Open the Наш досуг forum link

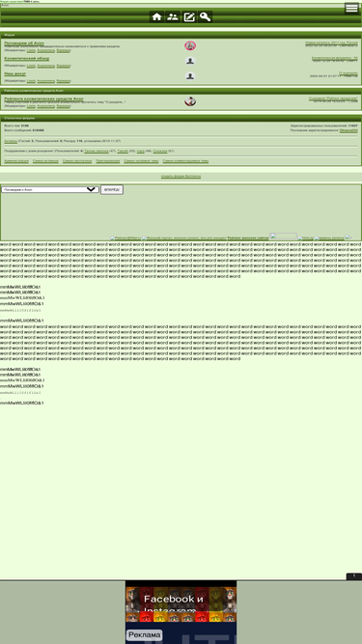[x=15, y=73]
